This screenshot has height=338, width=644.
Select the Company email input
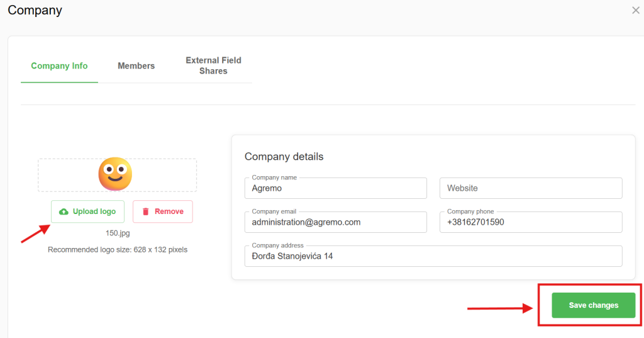(x=335, y=222)
